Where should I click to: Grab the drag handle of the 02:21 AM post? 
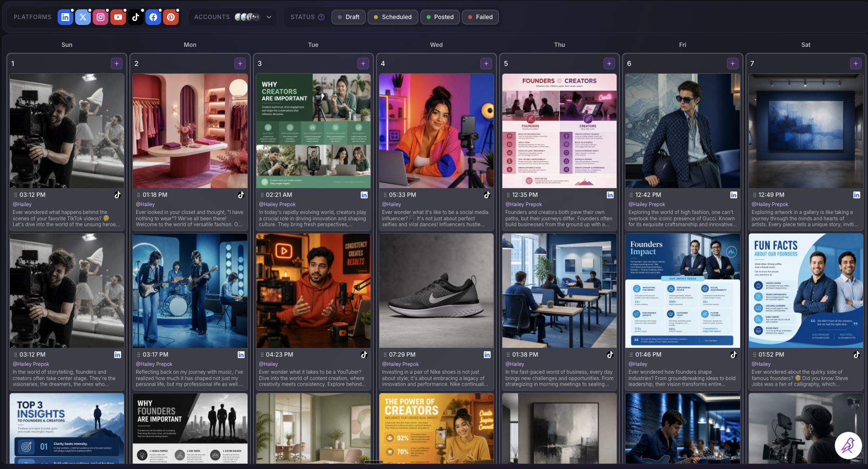262,195
